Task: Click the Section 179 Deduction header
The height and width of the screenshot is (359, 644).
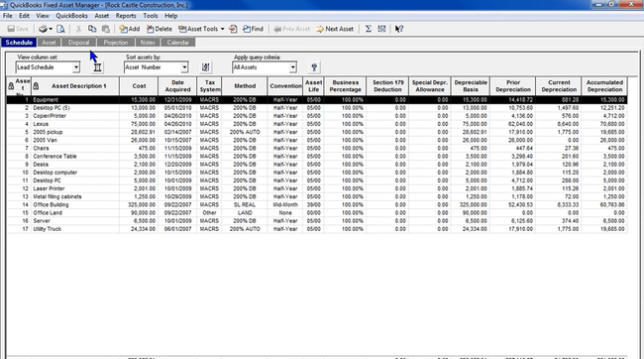Action: coord(387,86)
